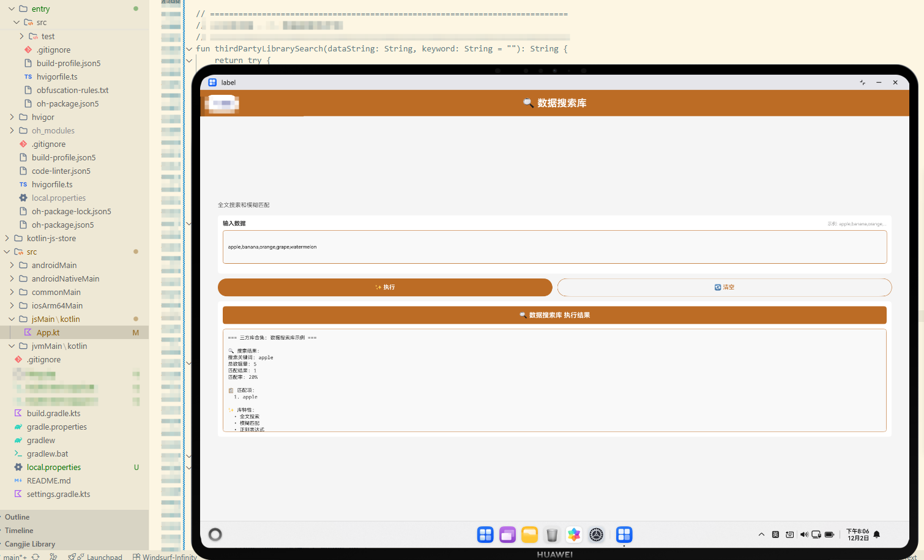Click the emulator window compact-mode button
Viewport: 924px width, 560px height.
tap(862, 82)
